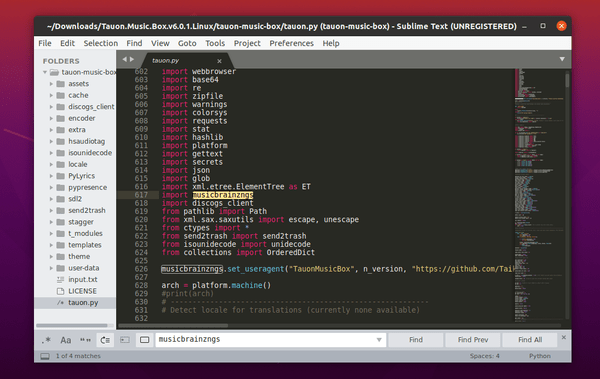The width and height of the screenshot is (600, 379).
Task: Change Python syntax in status bar
Action: (540, 356)
